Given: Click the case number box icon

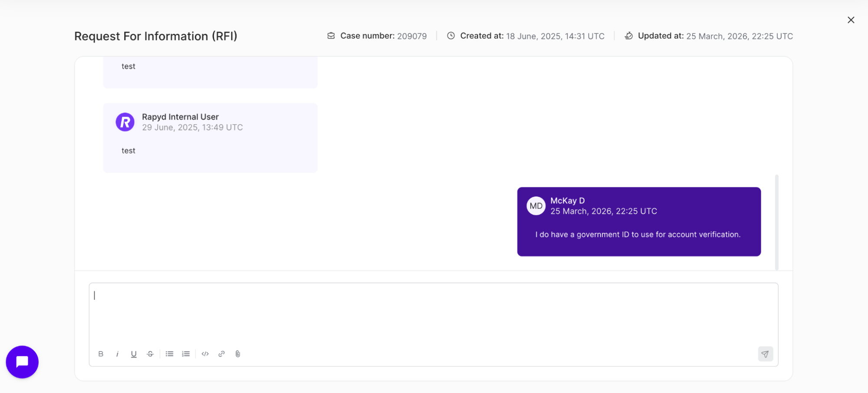Looking at the screenshot, I should tap(331, 36).
